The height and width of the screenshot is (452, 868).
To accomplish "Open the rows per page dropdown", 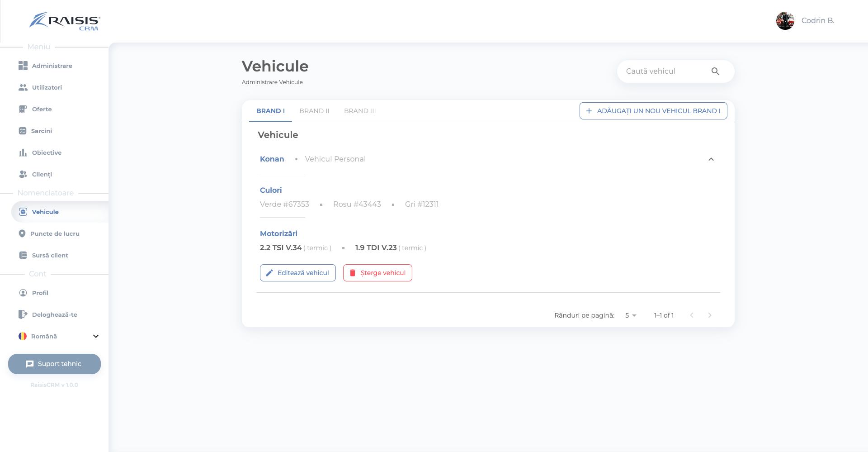I will (x=631, y=315).
